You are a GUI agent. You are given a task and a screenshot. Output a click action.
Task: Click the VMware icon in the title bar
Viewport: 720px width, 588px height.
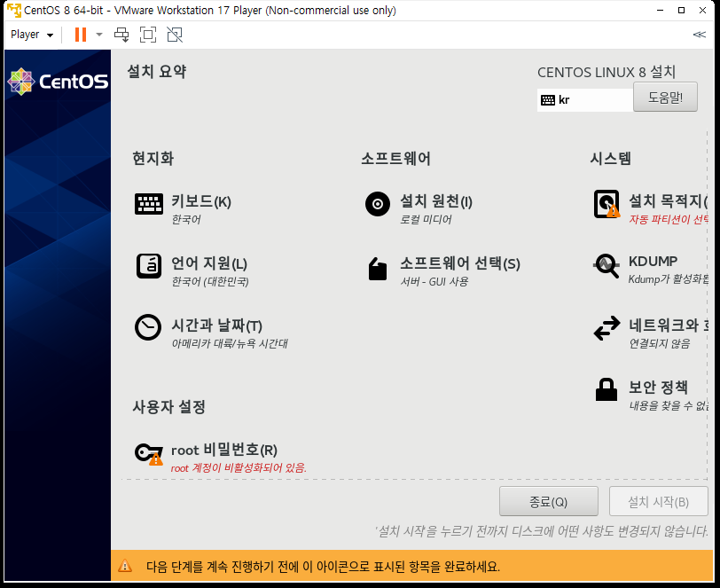click(x=14, y=10)
